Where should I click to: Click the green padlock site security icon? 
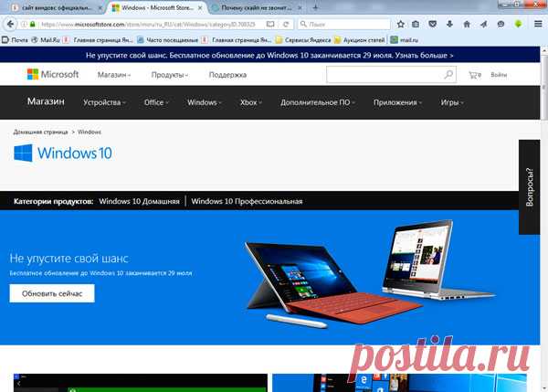coord(33,24)
